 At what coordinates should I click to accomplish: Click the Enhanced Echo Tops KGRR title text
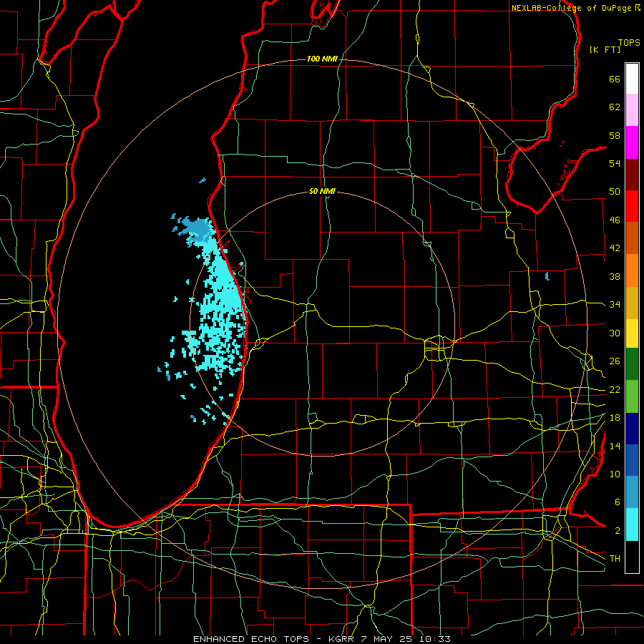[321, 639]
